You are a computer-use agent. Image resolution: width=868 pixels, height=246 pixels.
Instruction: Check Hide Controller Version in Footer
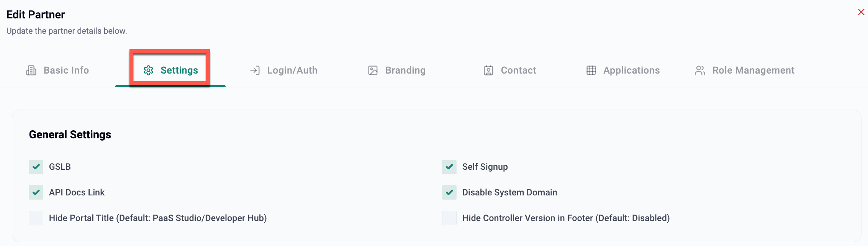tap(449, 218)
